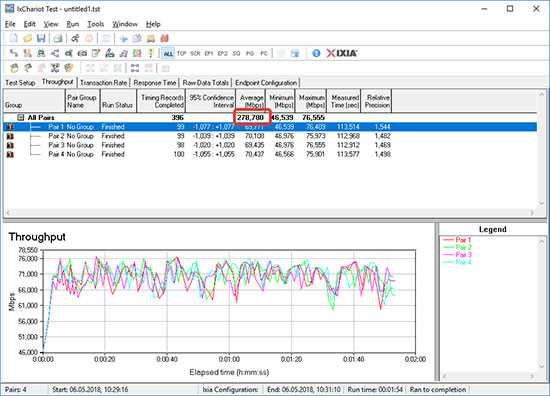Viewport: 550px width, 396px height.
Task: Click the Timing Records Completed column header
Action: pos(161,101)
